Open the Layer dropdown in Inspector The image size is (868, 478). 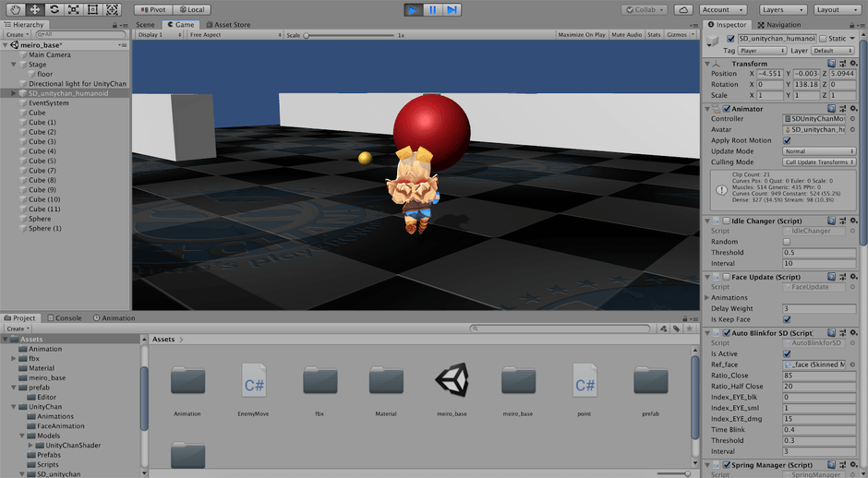(x=833, y=51)
